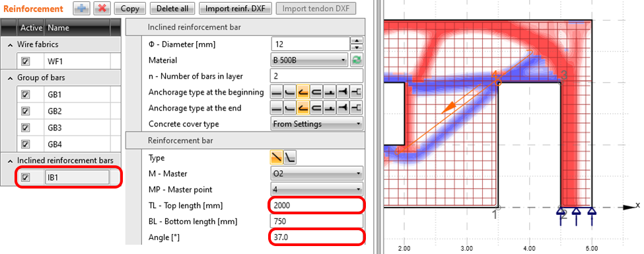Click the Angle input field

point(316,237)
